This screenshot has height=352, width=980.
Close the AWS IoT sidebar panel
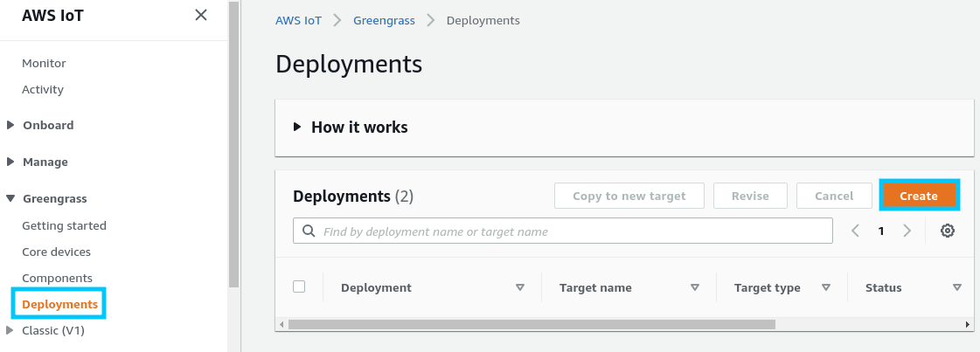(x=201, y=15)
